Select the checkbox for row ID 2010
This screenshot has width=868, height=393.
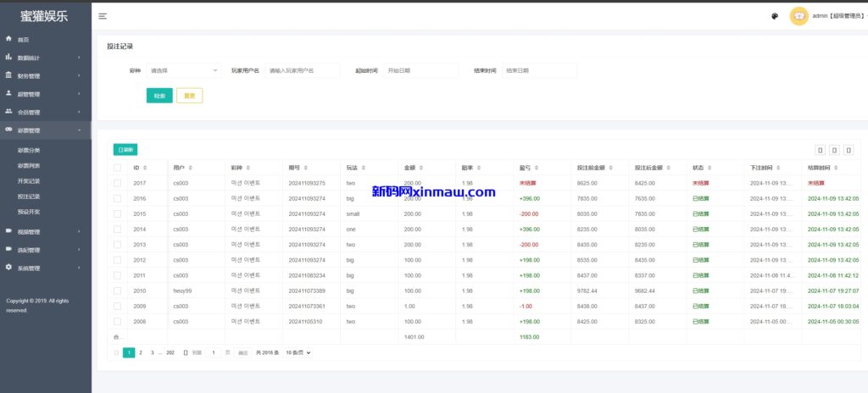click(x=118, y=291)
